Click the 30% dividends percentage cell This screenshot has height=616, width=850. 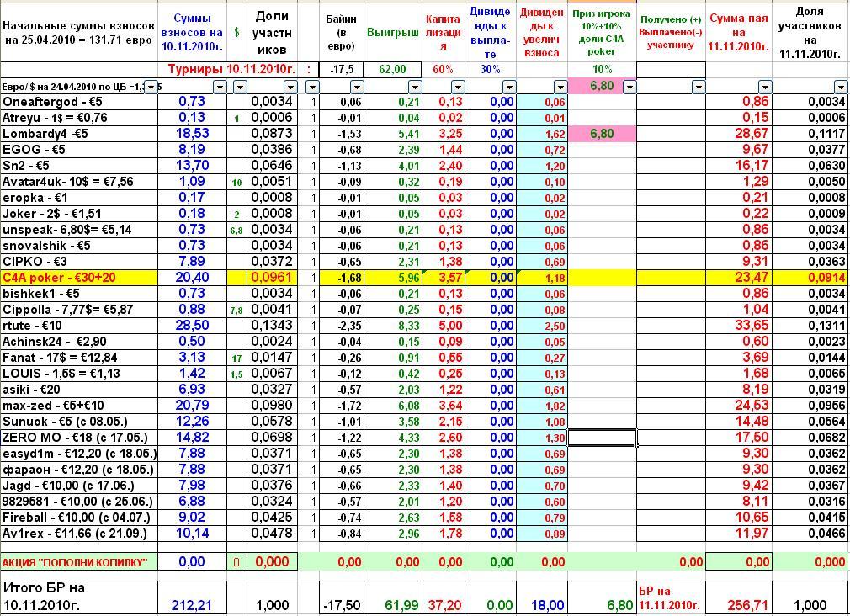pyautogui.click(x=490, y=69)
